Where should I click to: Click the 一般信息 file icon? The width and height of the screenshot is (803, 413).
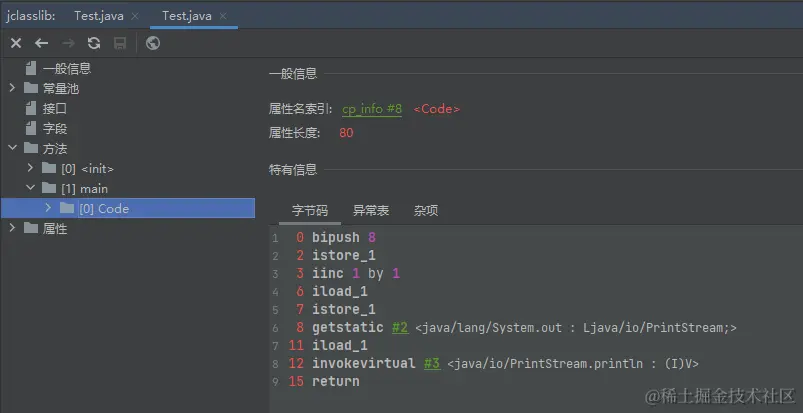(x=31, y=68)
